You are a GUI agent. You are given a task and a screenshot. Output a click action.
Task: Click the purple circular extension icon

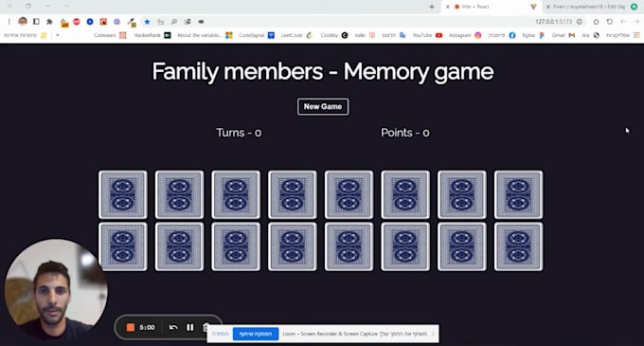coord(117,22)
